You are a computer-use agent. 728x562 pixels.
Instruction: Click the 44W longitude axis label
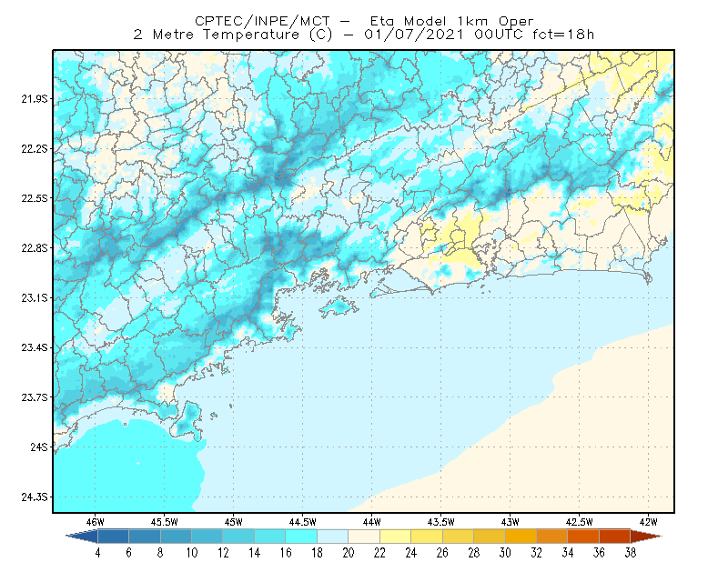371,522
